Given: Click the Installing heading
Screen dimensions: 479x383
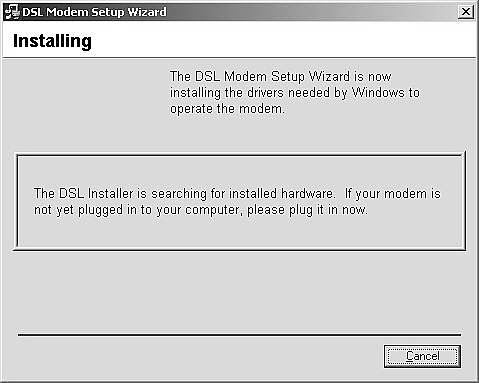Looking at the screenshot, I should [52, 41].
